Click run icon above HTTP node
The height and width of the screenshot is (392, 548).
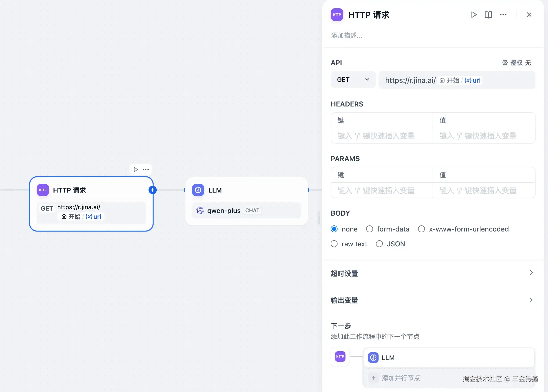click(x=136, y=170)
